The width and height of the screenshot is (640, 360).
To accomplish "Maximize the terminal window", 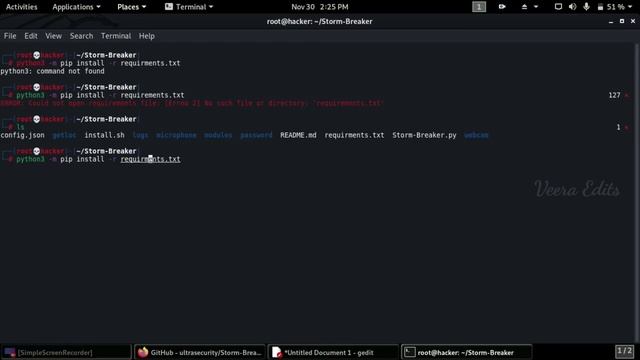I will click(x=622, y=21).
